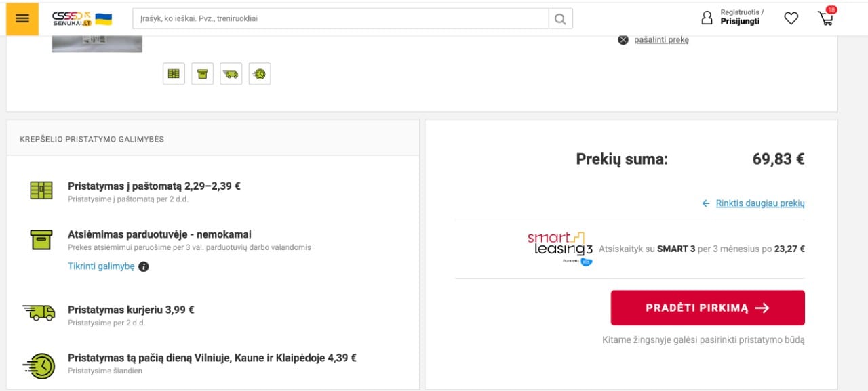Click large store pickup box icon in delivery options
This screenshot has width=868, height=391.
point(41,240)
